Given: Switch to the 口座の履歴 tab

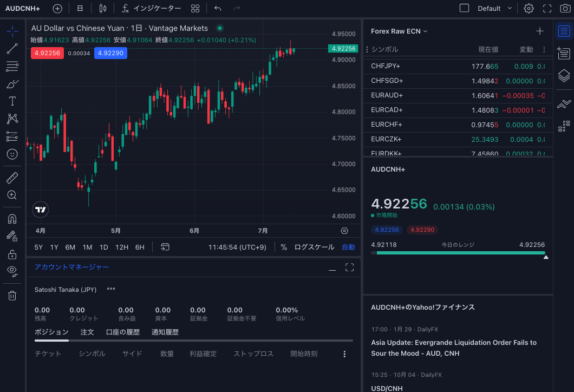Looking at the screenshot, I should coord(122,332).
